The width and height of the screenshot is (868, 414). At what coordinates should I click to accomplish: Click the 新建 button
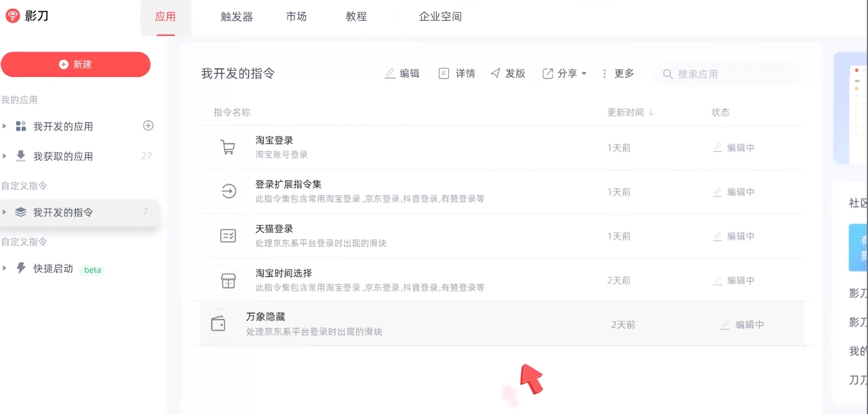(x=76, y=64)
